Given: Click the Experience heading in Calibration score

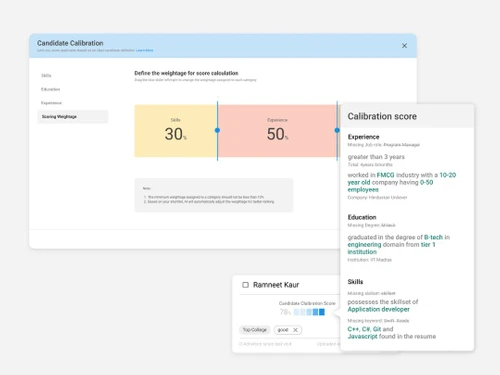Looking at the screenshot, I should (x=363, y=137).
